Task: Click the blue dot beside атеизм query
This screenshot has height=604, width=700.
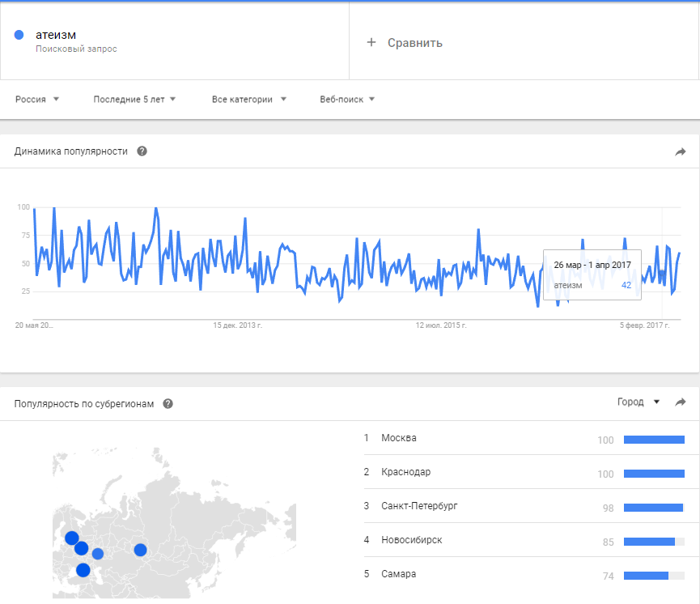Action: click(19, 35)
